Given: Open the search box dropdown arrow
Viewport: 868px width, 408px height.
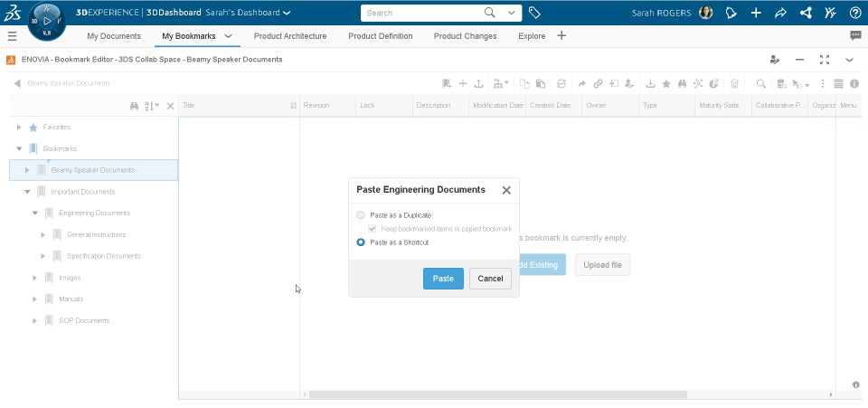Looking at the screenshot, I should click(513, 13).
